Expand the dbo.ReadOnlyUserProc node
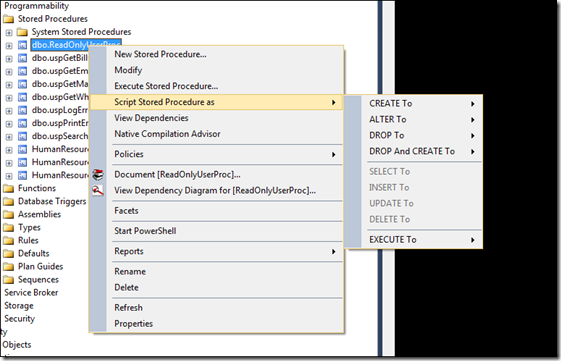This screenshot has height=361, width=561. click(9, 45)
